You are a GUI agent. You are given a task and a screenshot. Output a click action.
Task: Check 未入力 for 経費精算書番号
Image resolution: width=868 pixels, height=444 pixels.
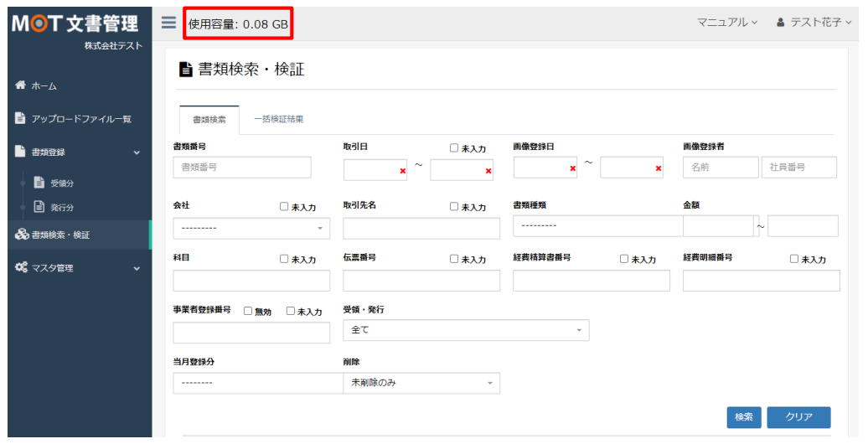(x=624, y=259)
